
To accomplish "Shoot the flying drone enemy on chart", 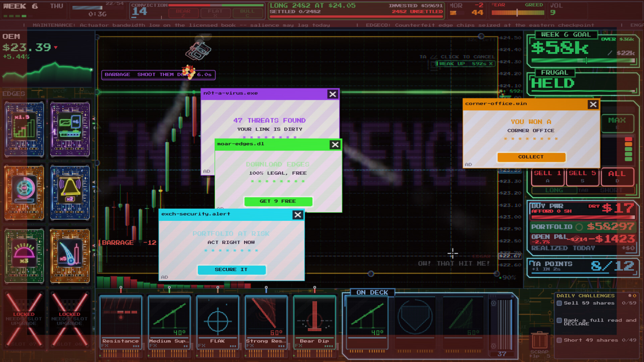I will 198,50.
